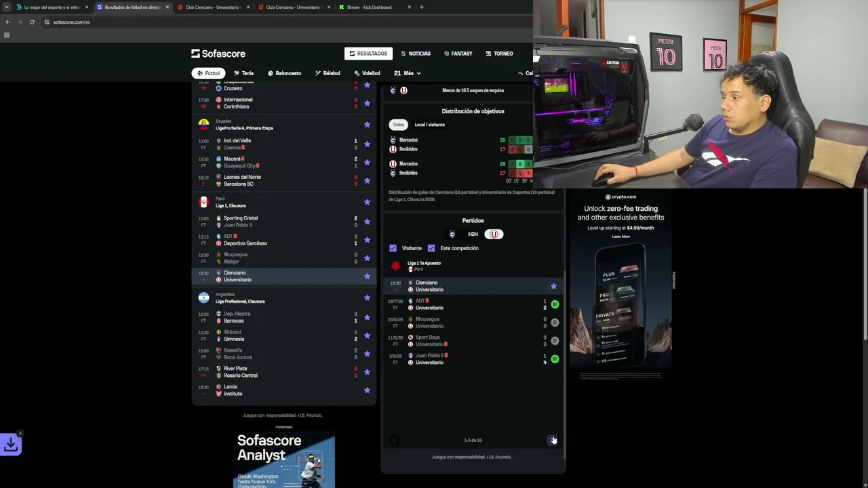
Task: Star the ADT vs Deportivo Garcilaso match
Action: pos(367,240)
